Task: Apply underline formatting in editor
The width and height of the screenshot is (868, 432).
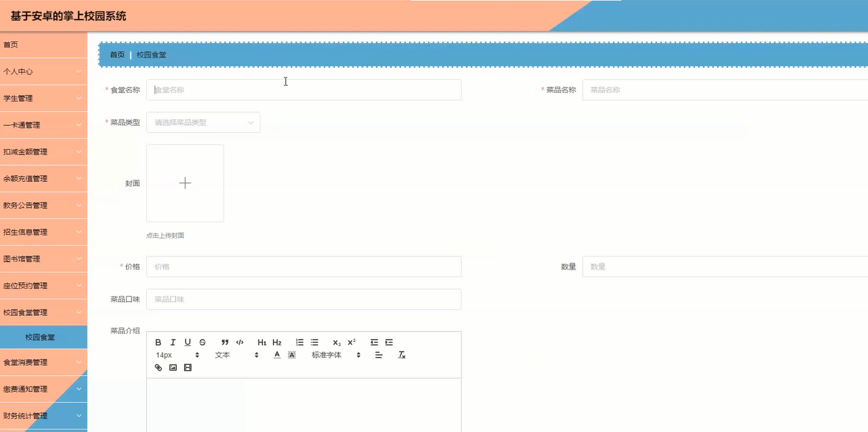Action: [187, 342]
